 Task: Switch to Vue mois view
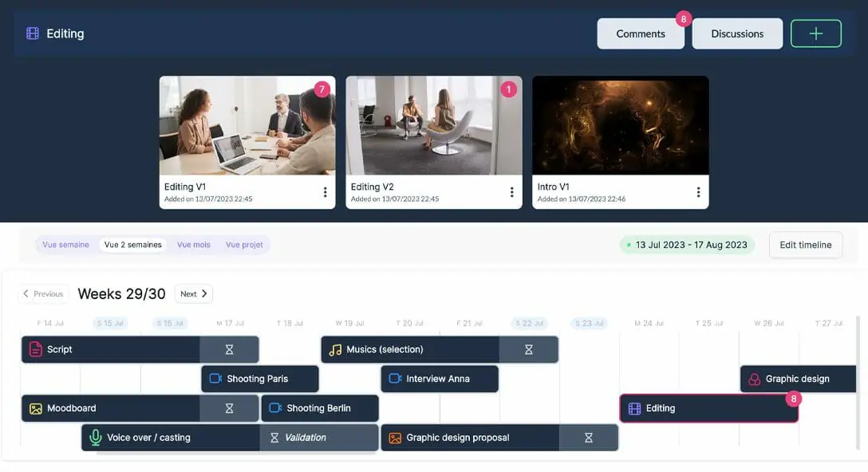click(x=193, y=245)
